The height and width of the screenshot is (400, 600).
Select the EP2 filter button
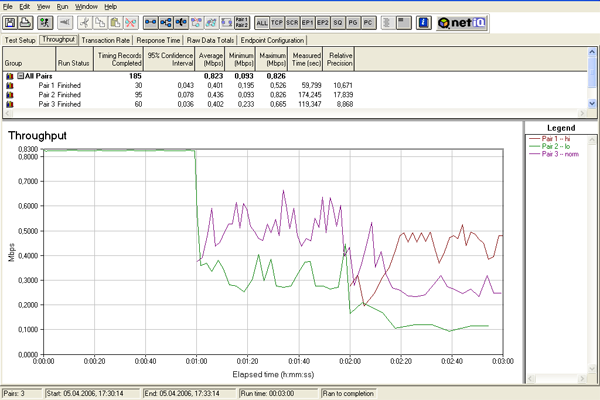pyautogui.click(x=323, y=23)
